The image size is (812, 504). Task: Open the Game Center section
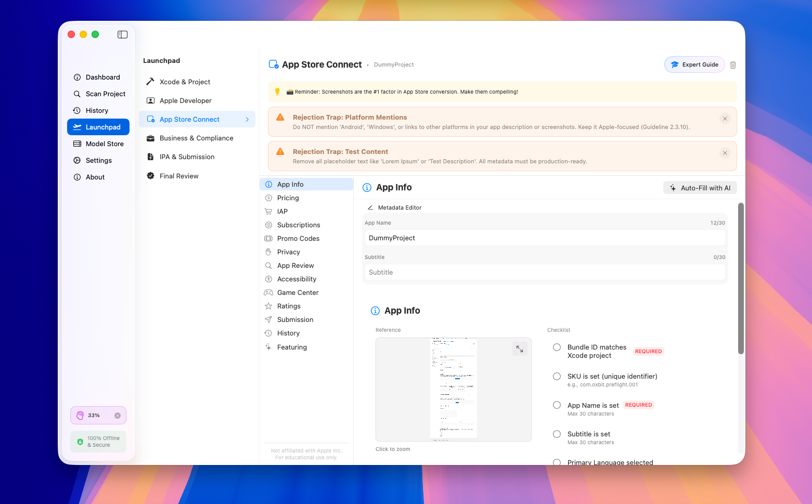pyautogui.click(x=297, y=292)
